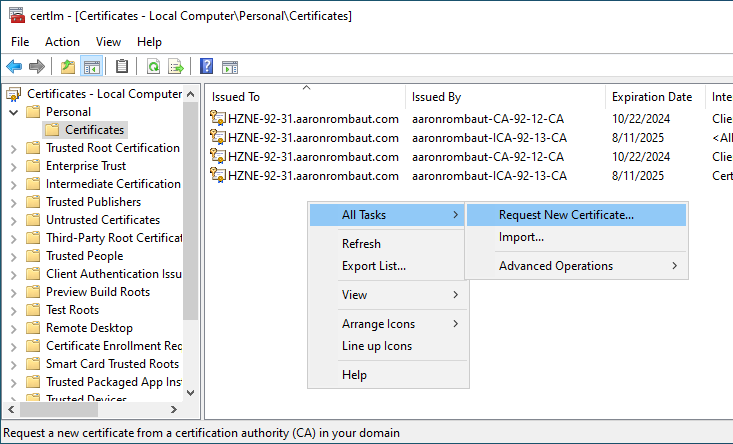Click Export List in context menu
Screen dimensions: 733x444
click(x=373, y=266)
